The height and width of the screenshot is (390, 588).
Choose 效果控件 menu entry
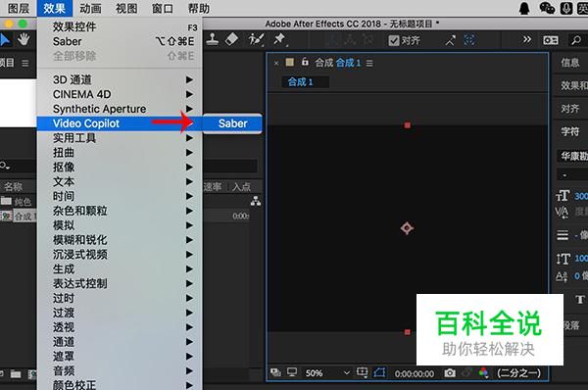pos(120,27)
